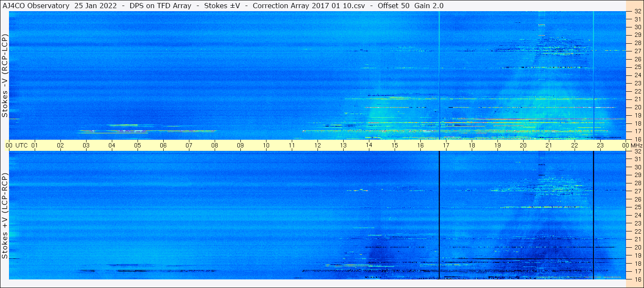Select the 06 hour tick label
Screen dimensions: 644x288
(x=163, y=145)
